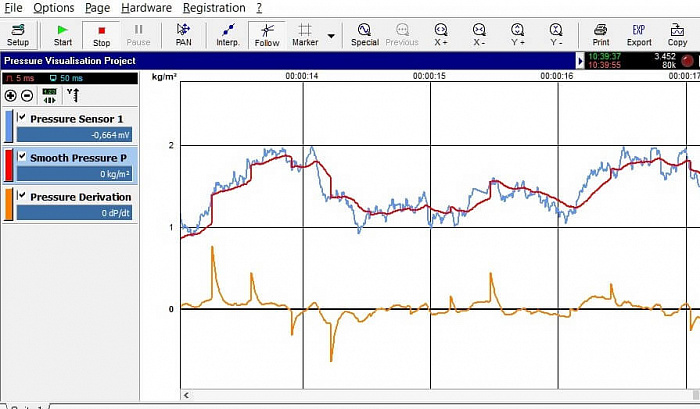
Task: Click the Marker grid tool
Action: point(305,35)
